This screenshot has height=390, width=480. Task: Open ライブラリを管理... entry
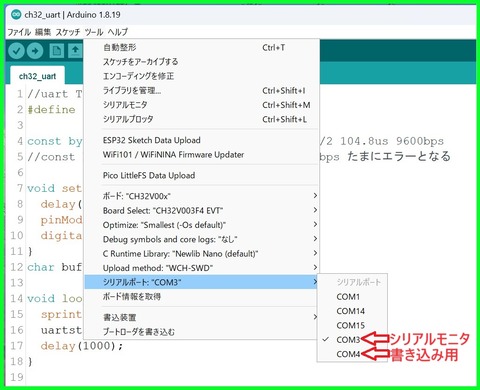coord(201,90)
